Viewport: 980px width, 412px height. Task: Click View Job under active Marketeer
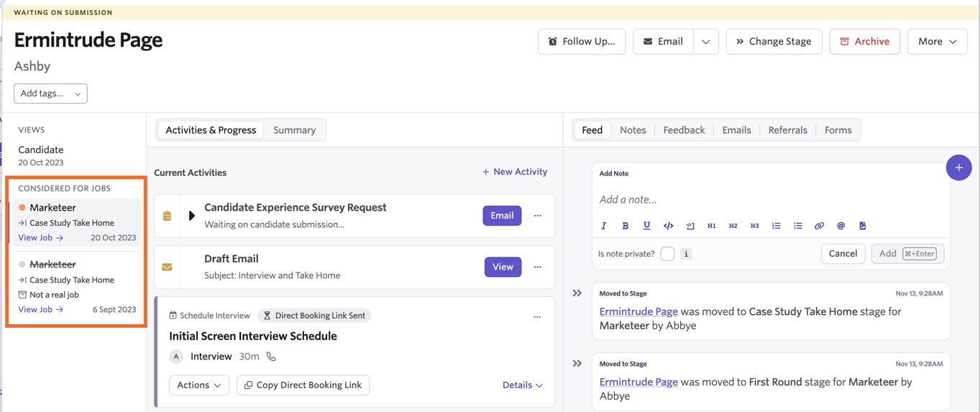click(40, 238)
